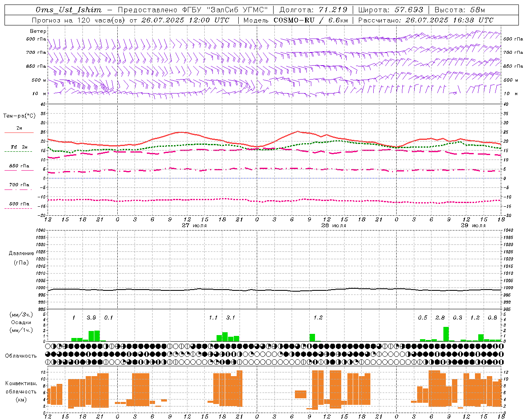Click the 29 июля date label
Viewport: 525px width, 420px height.
473,226
